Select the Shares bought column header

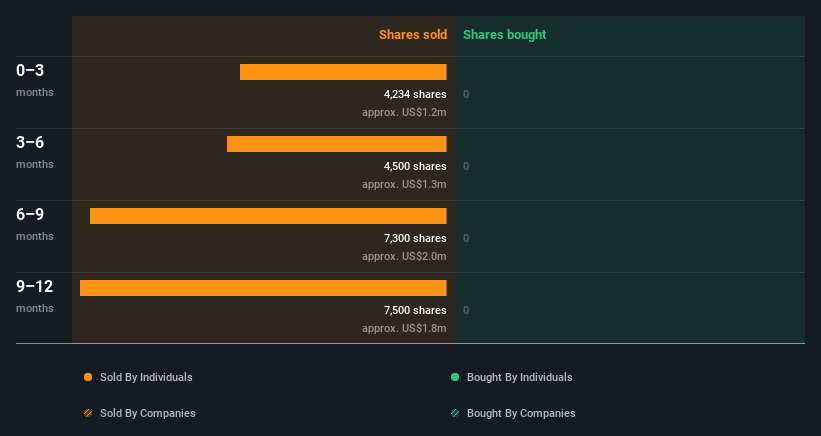click(504, 35)
